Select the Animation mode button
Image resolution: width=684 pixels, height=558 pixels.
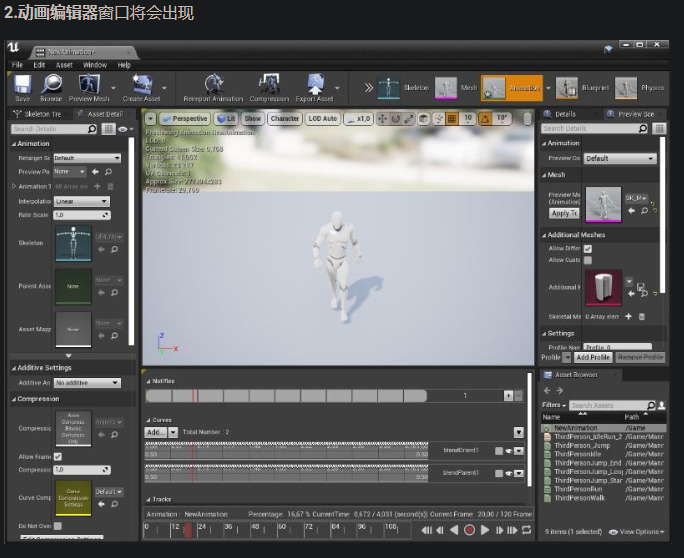point(512,88)
